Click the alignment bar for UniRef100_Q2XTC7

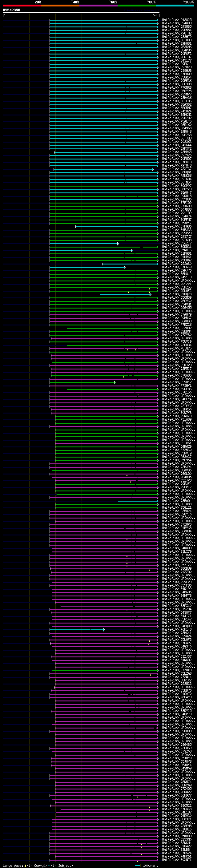(x=103, y=169)
